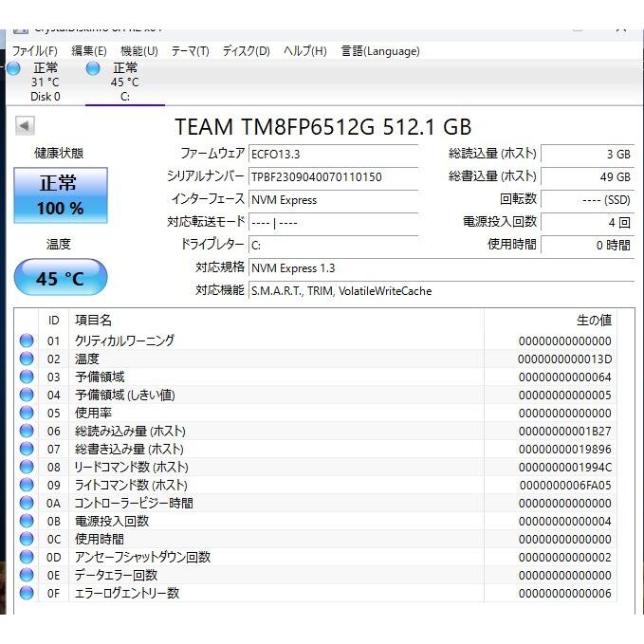Viewport: 644px width, 644px height.
Task: Click the status icon for アンセーフシャットダウン回数 row
Action: click(27, 557)
